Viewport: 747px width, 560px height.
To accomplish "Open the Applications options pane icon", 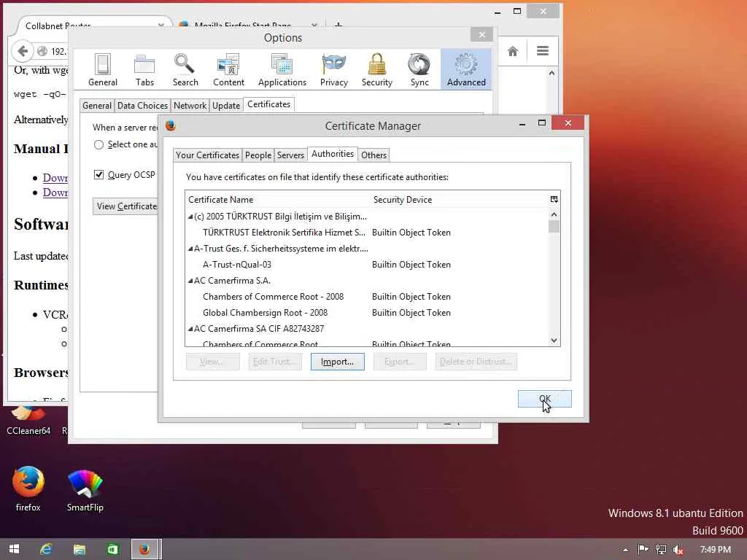I will 282,69.
